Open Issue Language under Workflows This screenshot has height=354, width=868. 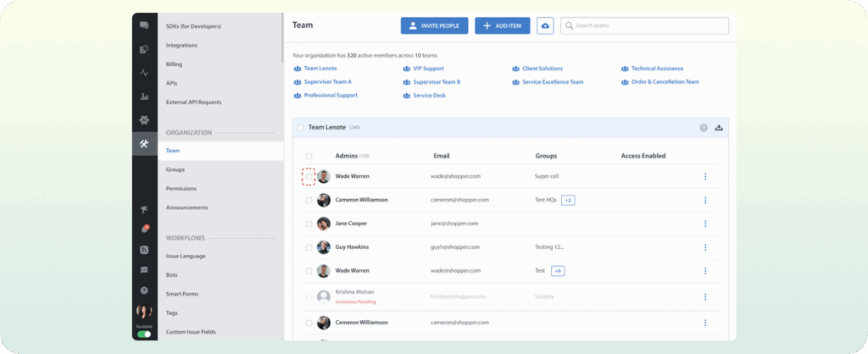point(186,256)
